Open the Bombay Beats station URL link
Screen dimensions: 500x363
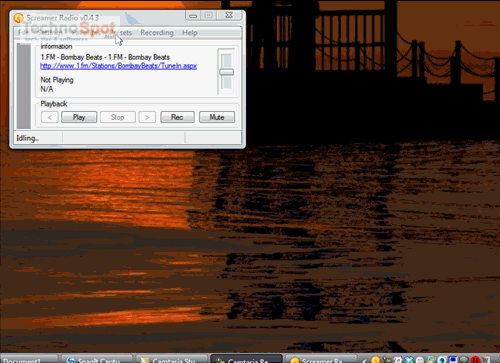tap(118, 66)
